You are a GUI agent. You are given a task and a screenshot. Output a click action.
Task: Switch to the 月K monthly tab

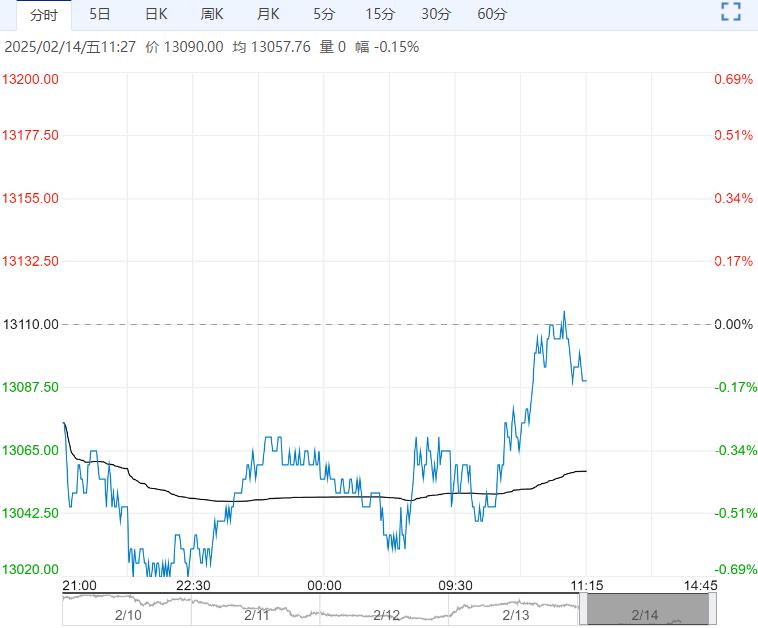(x=268, y=14)
